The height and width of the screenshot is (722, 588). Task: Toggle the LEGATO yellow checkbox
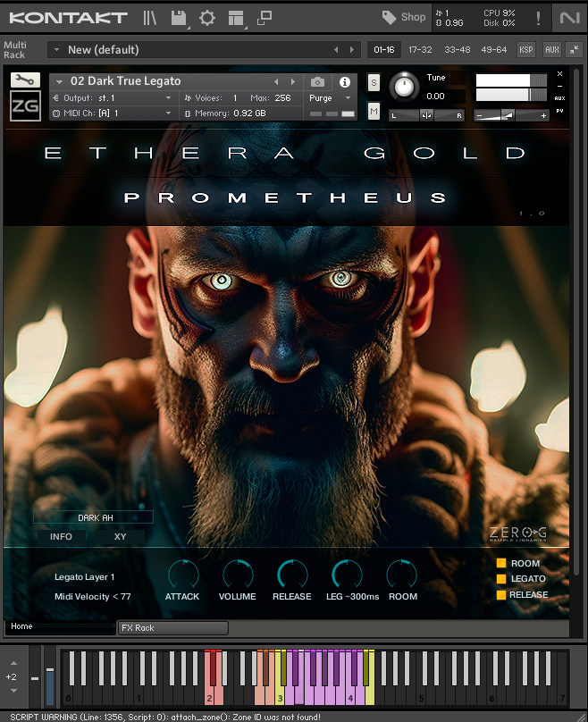(x=501, y=579)
